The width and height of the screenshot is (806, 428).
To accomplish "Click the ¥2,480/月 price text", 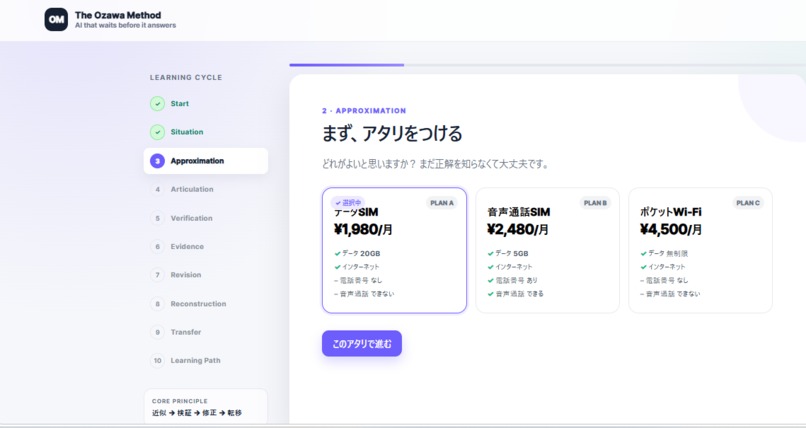I will tap(518, 229).
